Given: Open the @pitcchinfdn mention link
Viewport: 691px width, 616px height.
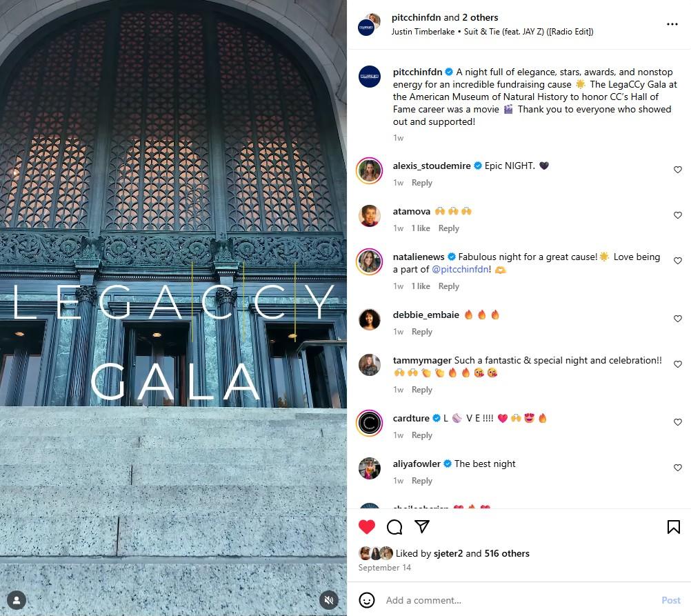Looking at the screenshot, I should click(460, 269).
